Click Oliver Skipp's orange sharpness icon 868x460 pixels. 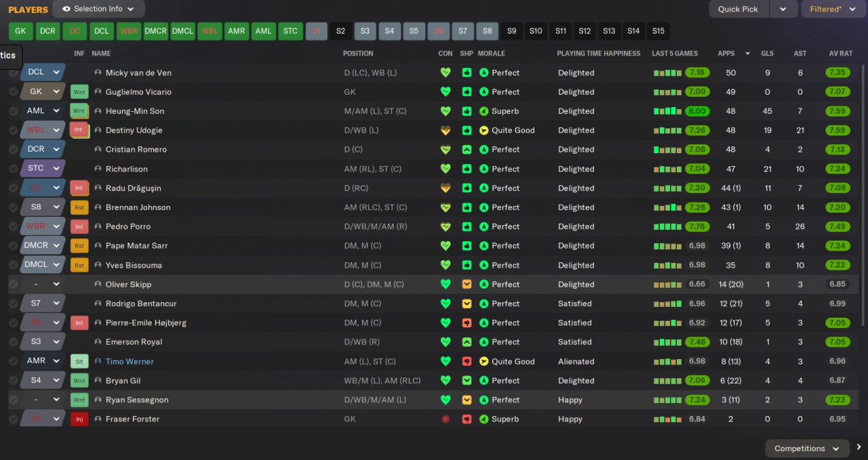467,285
